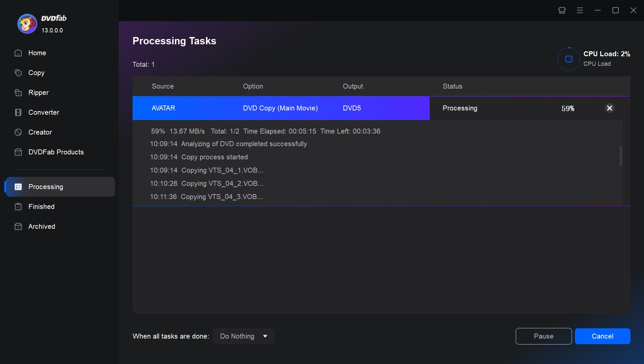Click the Converter sidebar icon
This screenshot has height=364, width=644.
click(x=18, y=112)
